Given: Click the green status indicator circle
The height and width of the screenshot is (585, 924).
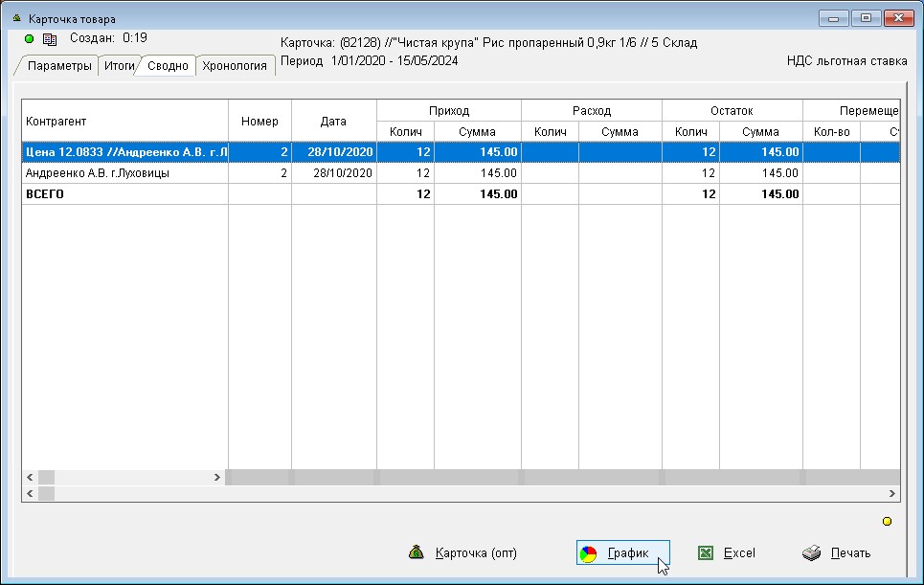Looking at the screenshot, I should (29, 39).
